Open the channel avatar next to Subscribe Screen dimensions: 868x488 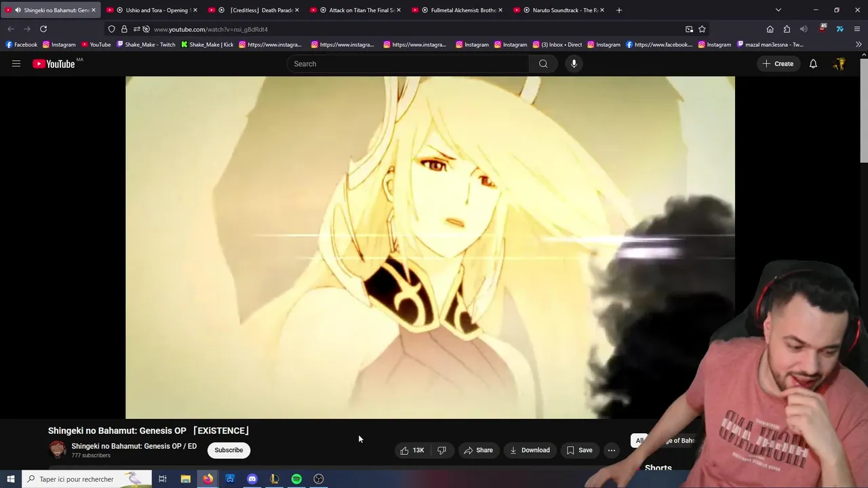58,449
